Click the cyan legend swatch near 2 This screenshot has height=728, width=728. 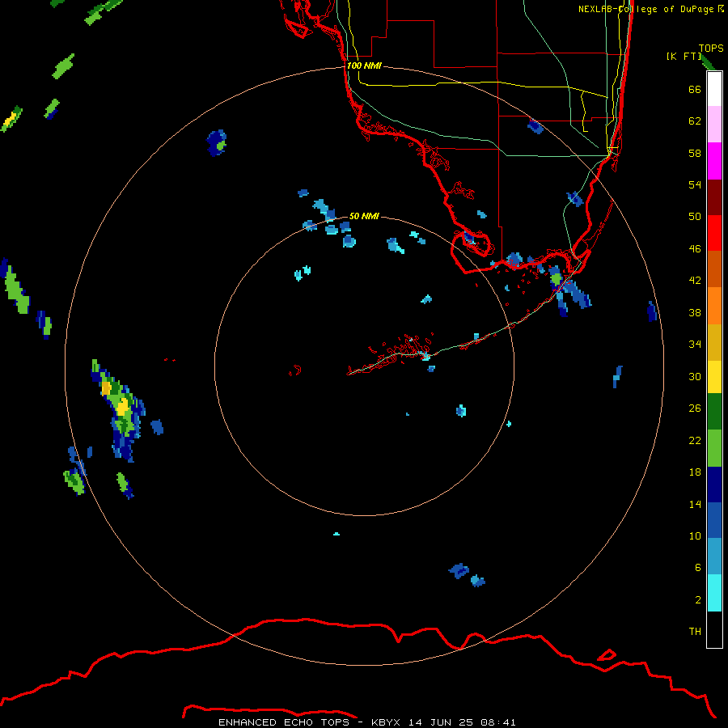point(714,593)
